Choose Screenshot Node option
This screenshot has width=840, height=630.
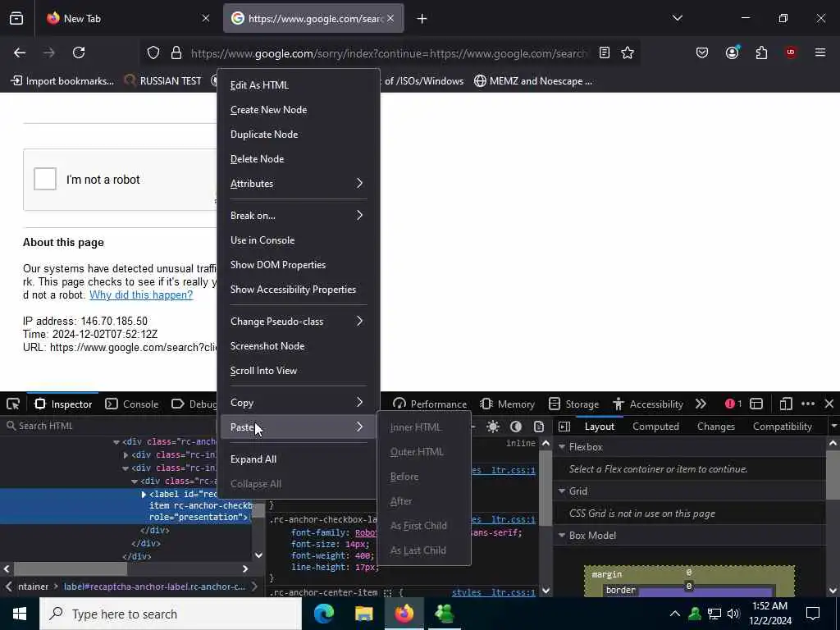(299, 346)
